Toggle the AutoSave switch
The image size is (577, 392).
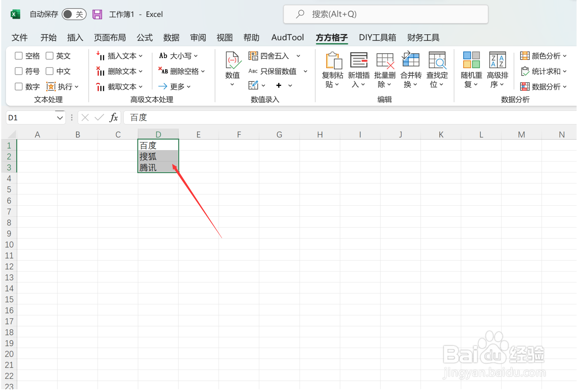(74, 14)
